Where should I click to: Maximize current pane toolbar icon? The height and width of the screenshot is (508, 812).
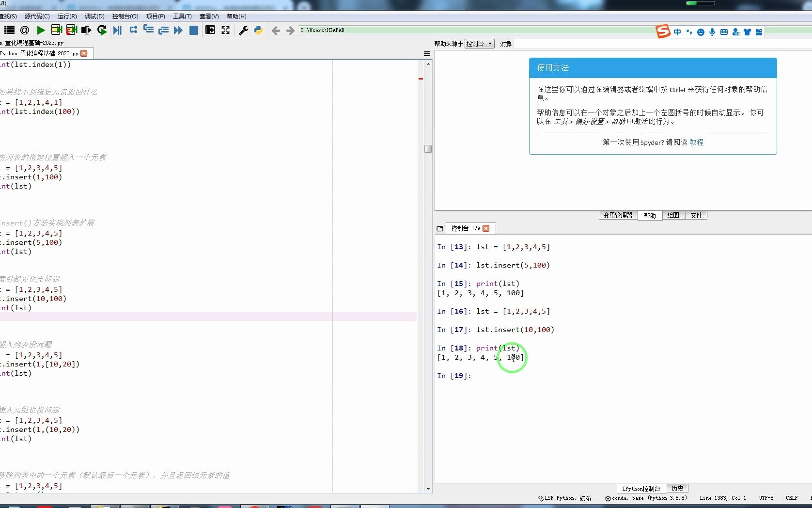[210, 30]
